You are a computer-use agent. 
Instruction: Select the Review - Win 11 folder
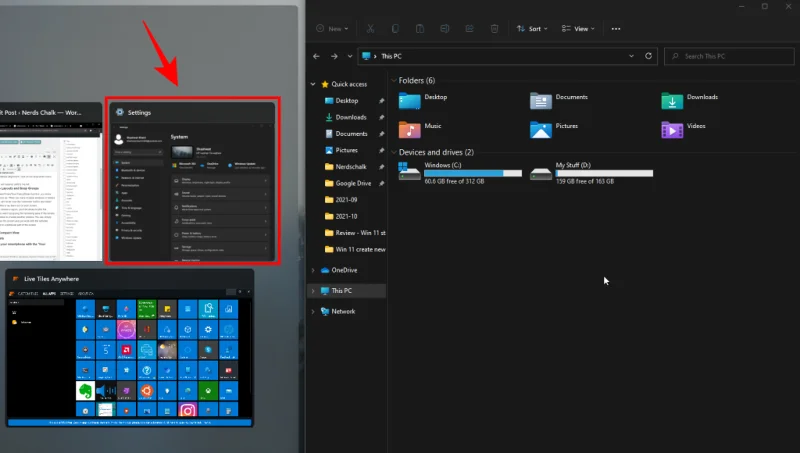coord(355,233)
